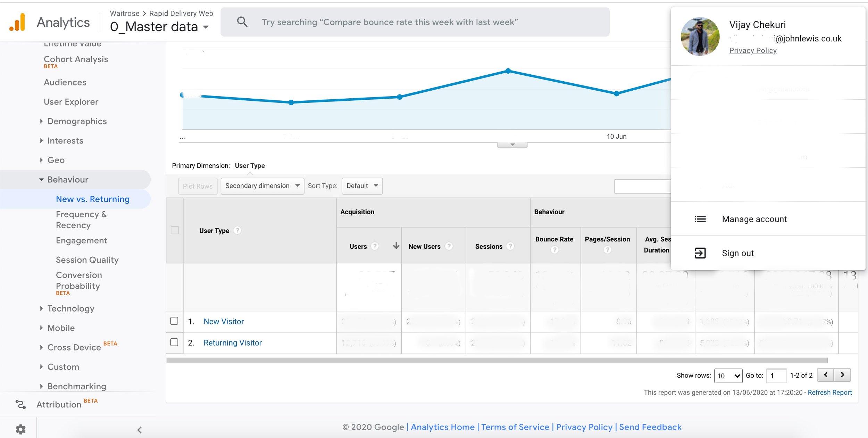Click the Vijay Chekuri profile photo

click(700, 36)
